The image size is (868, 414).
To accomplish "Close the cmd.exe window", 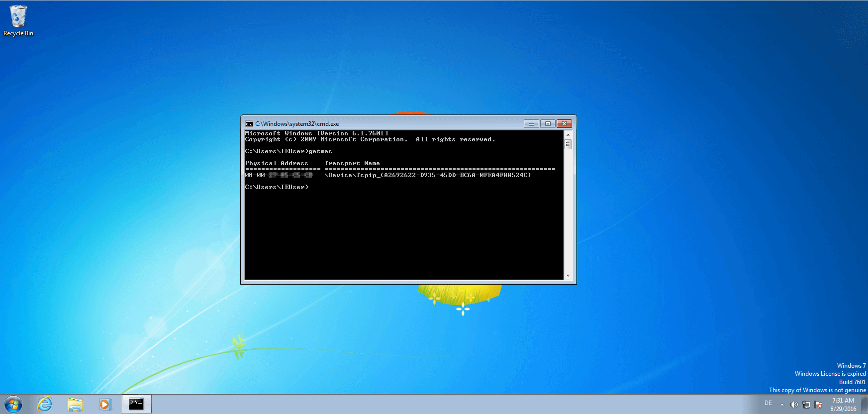I will [x=564, y=123].
